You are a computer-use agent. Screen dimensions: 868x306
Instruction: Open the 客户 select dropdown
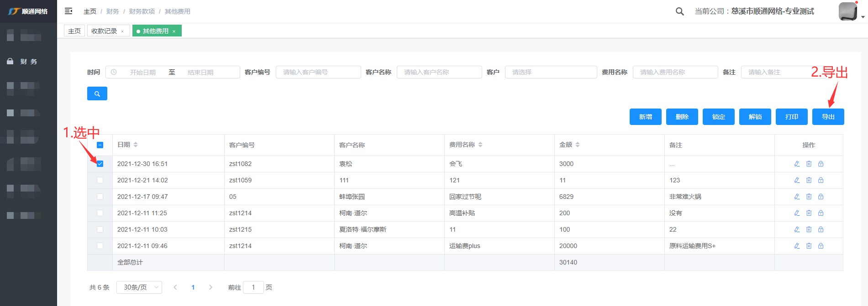click(x=550, y=72)
